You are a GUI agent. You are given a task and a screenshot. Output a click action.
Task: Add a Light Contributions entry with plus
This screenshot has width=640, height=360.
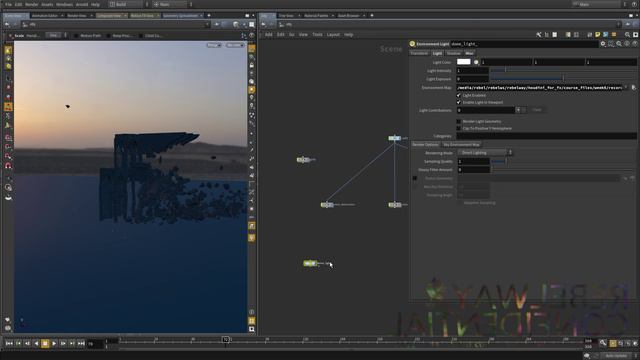tap(518, 110)
